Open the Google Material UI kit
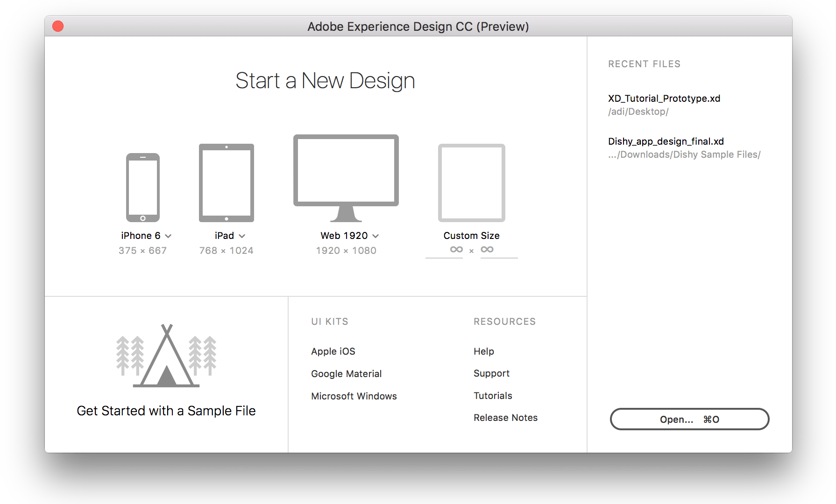The image size is (836, 504). 346,373
